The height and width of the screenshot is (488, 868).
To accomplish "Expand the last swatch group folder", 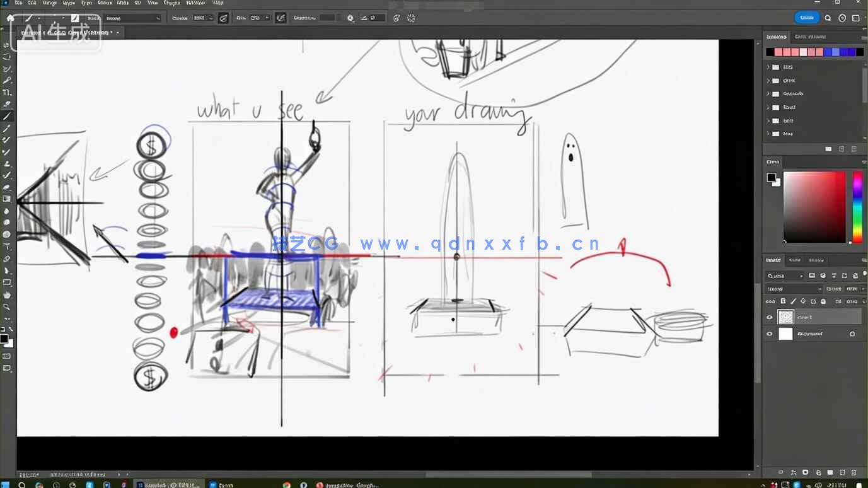I will [x=768, y=134].
